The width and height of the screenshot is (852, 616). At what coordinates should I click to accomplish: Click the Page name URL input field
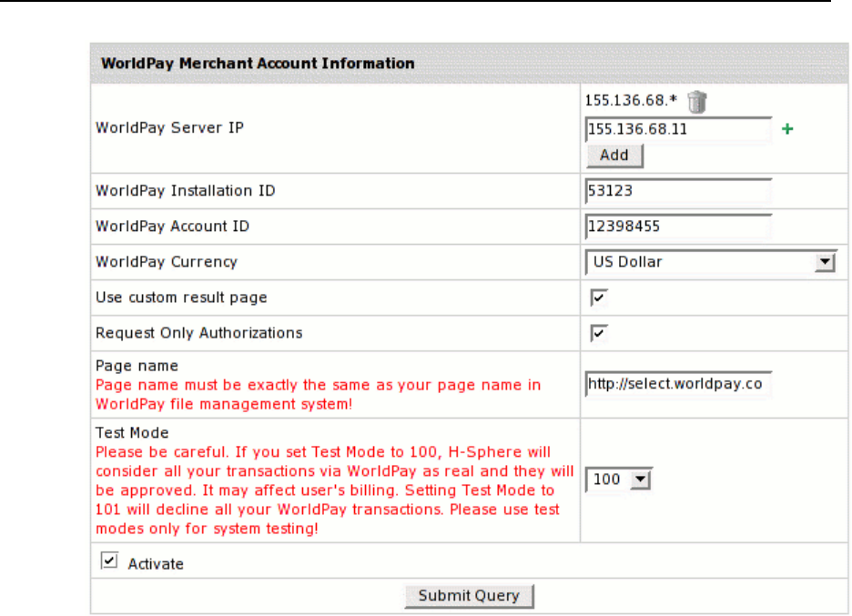[678, 384]
